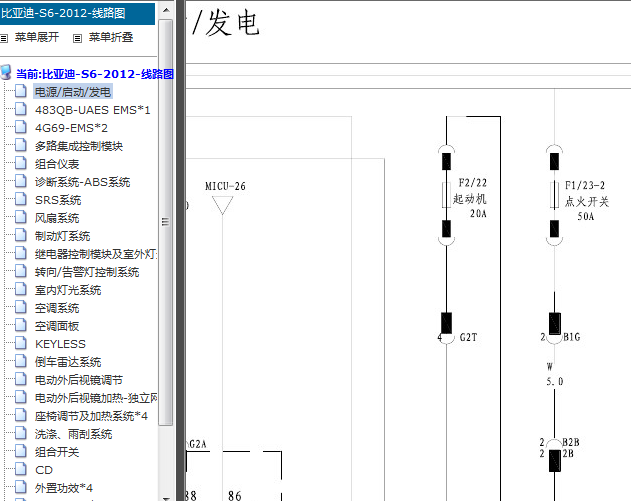The height and width of the screenshot is (501, 631).
Task: Click the page icon beside 倒车雷达系统
Action: (x=21, y=361)
